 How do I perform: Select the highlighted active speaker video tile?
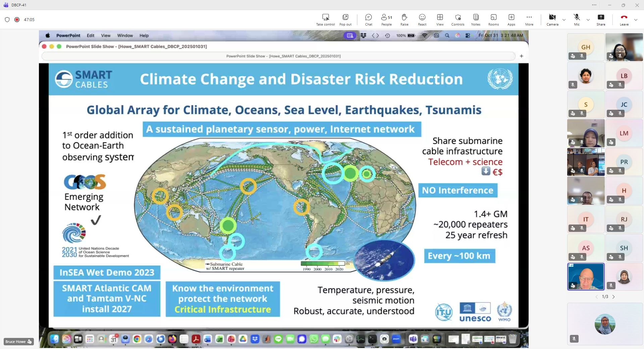[586, 277]
